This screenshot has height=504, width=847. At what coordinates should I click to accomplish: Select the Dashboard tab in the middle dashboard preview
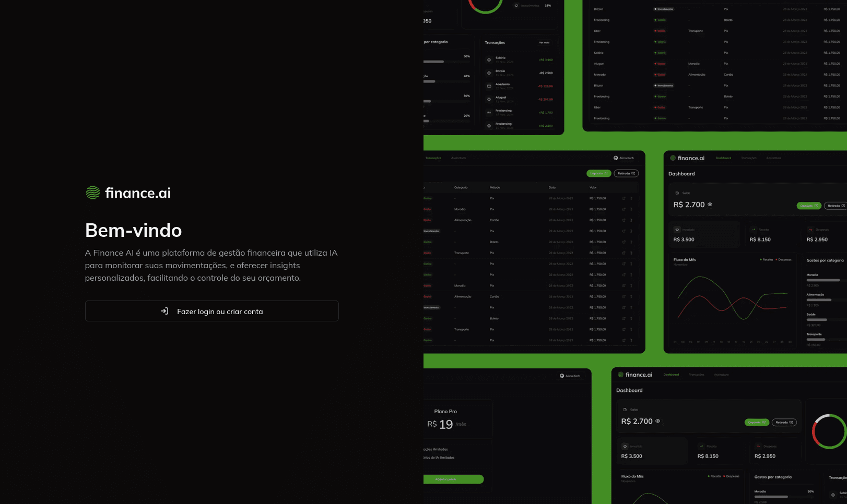[x=723, y=158]
